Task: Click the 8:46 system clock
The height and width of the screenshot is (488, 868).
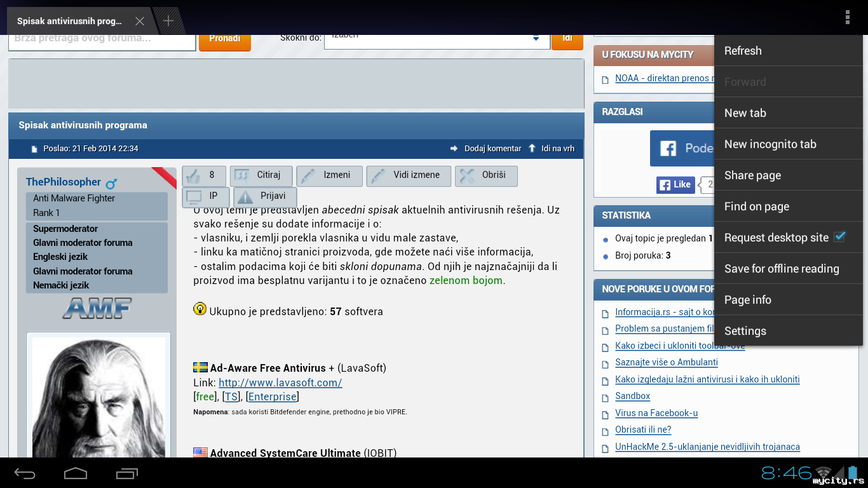Action: tap(787, 473)
